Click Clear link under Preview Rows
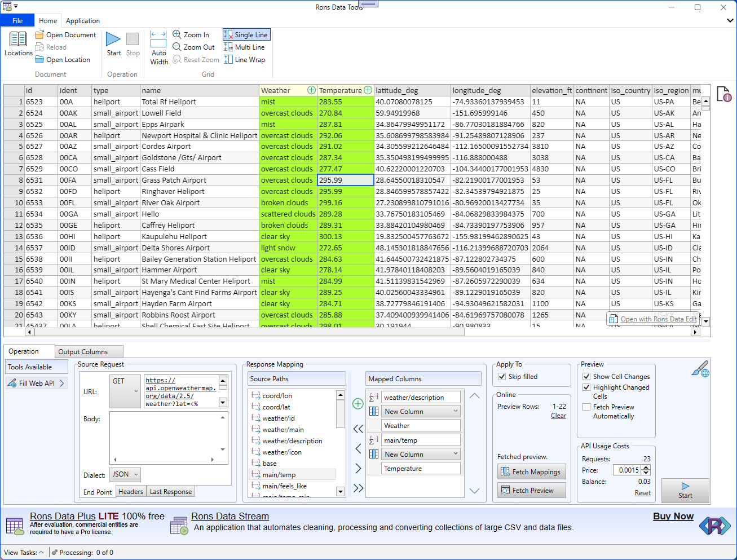Viewport: 737px width, 560px height. (558, 416)
